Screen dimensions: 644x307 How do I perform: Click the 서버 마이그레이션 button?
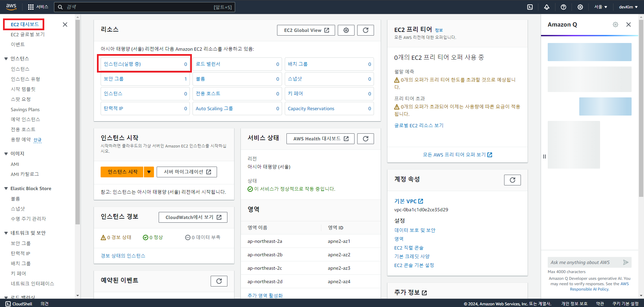pos(187,172)
